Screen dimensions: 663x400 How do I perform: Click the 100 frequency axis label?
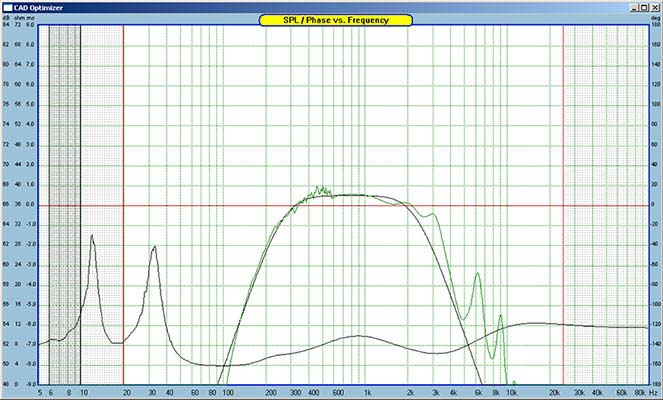(227, 393)
